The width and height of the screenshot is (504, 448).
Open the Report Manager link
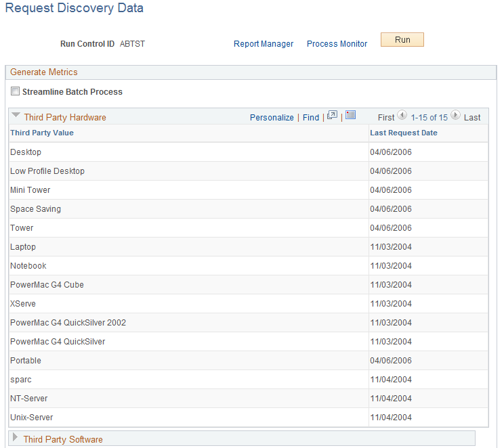tap(264, 44)
